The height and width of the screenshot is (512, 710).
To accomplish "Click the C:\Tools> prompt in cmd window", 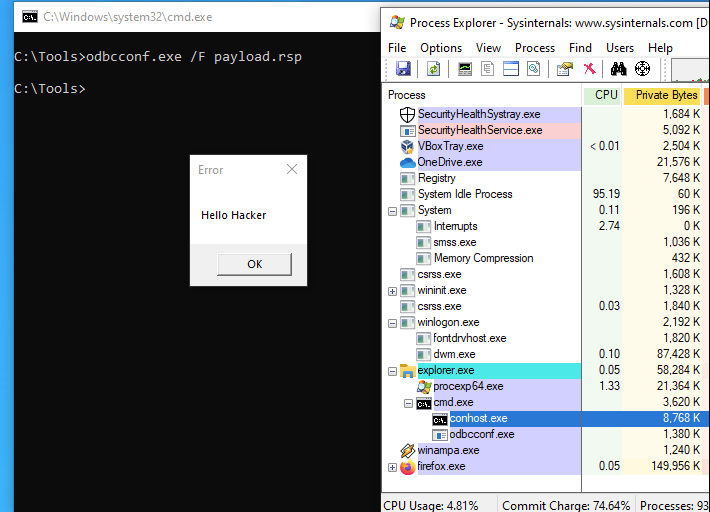I will pyautogui.click(x=50, y=89).
